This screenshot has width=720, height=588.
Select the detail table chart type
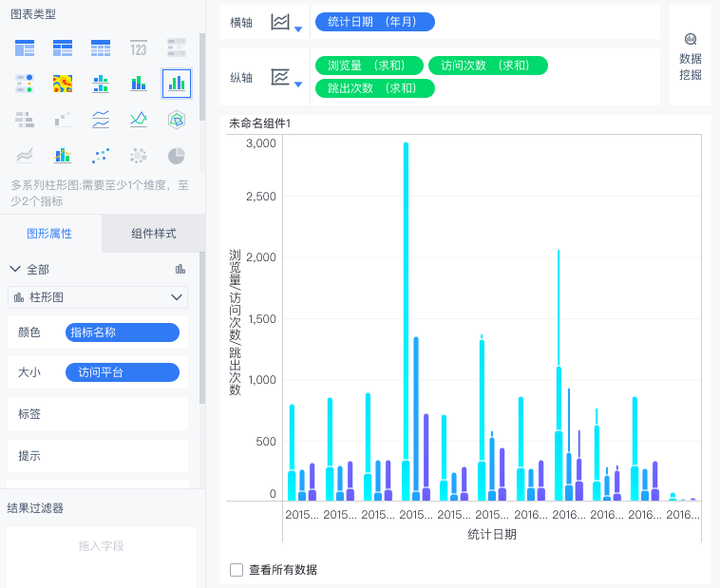[x=101, y=47]
